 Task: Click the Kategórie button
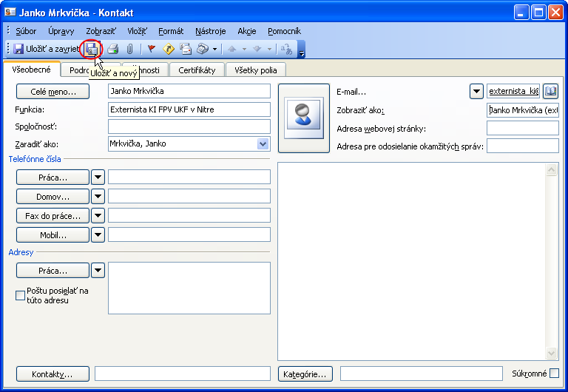click(306, 374)
